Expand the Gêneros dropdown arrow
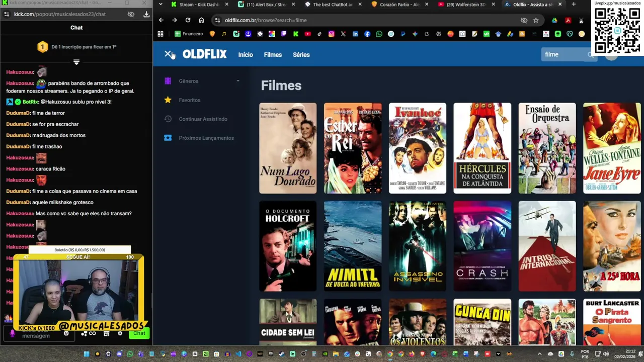This screenshot has width=644, height=362. click(238, 81)
